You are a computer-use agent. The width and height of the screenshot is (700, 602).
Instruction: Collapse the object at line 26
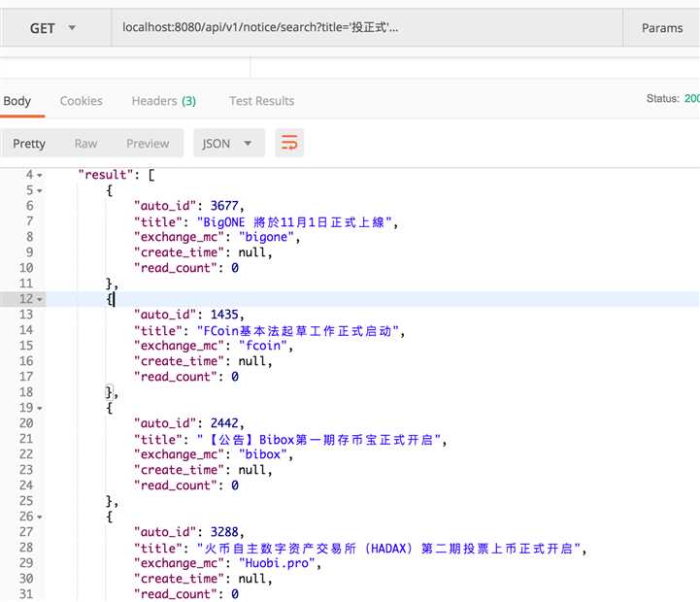[40, 517]
